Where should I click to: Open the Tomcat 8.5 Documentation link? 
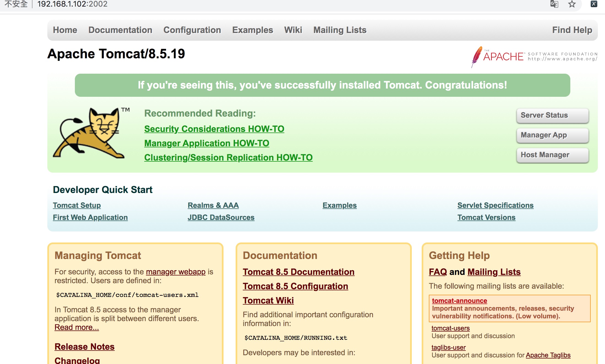coord(299,272)
